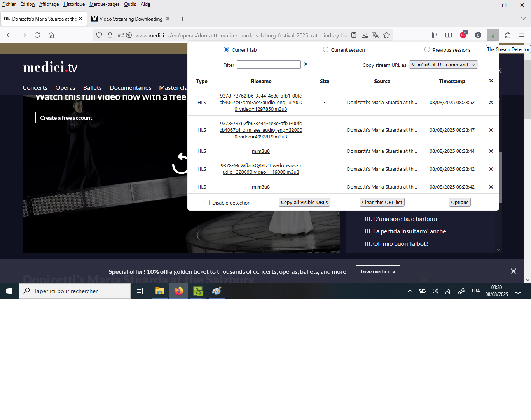This screenshot has width=531, height=420.
Task: Click the Create a free account button
Action: pyautogui.click(x=66, y=117)
